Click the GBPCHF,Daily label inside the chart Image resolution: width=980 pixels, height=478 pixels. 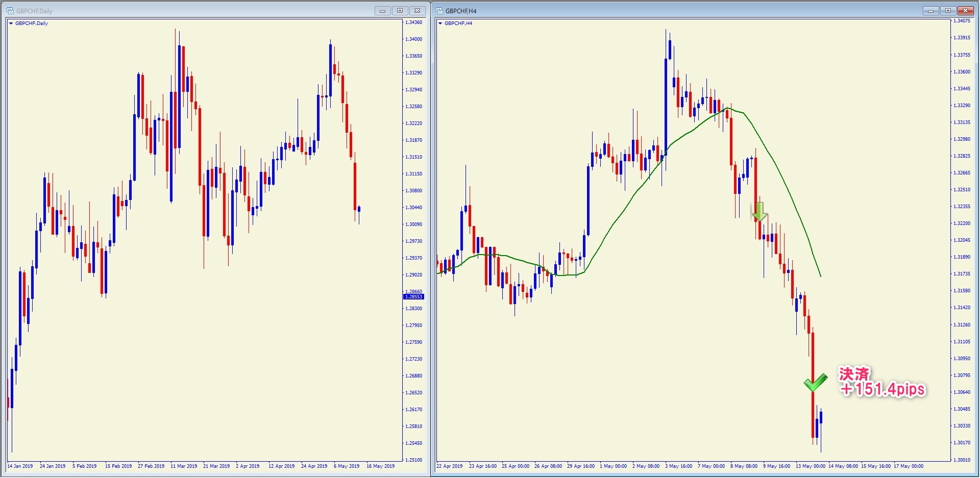click(x=32, y=23)
